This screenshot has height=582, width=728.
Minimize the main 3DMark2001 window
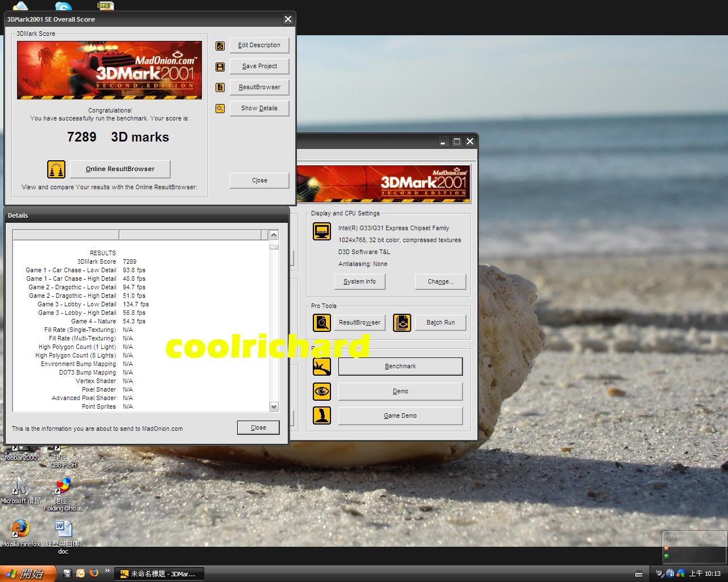click(x=444, y=142)
